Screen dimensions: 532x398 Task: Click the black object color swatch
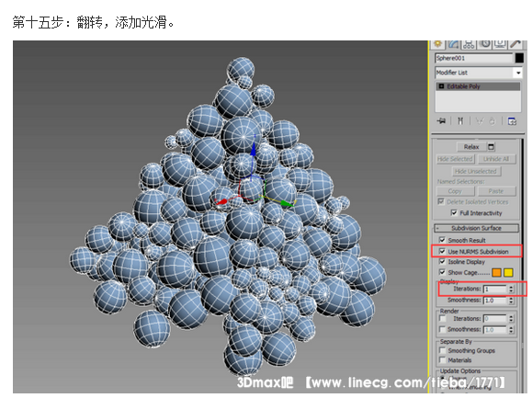(x=519, y=58)
